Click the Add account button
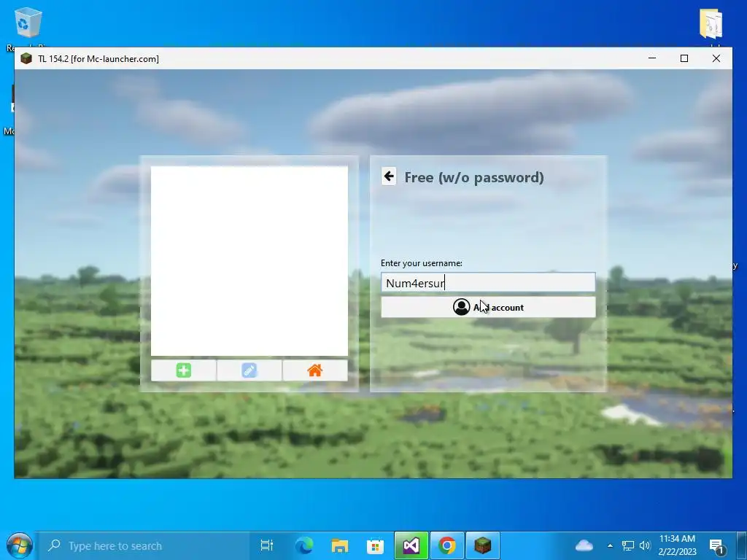This screenshot has width=747, height=560. (x=488, y=307)
